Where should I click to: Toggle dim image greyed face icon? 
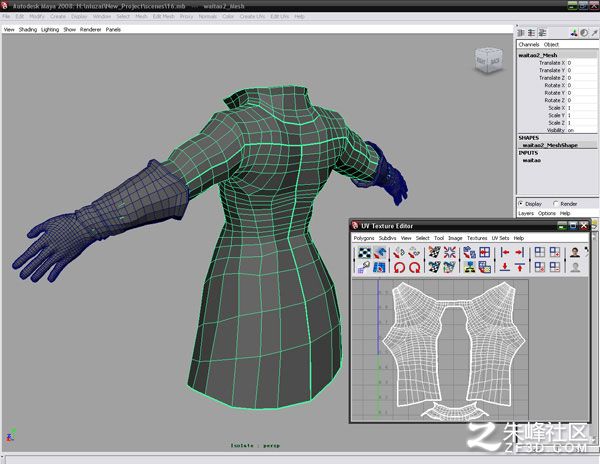575,267
